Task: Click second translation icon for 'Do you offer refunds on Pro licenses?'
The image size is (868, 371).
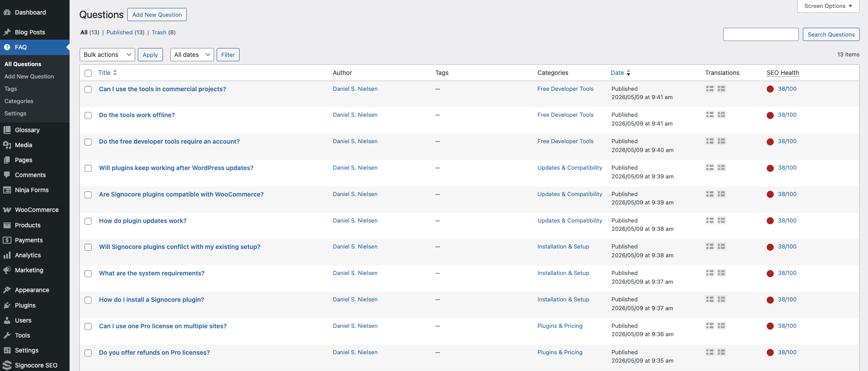Action: pyautogui.click(x=721, y=352)
